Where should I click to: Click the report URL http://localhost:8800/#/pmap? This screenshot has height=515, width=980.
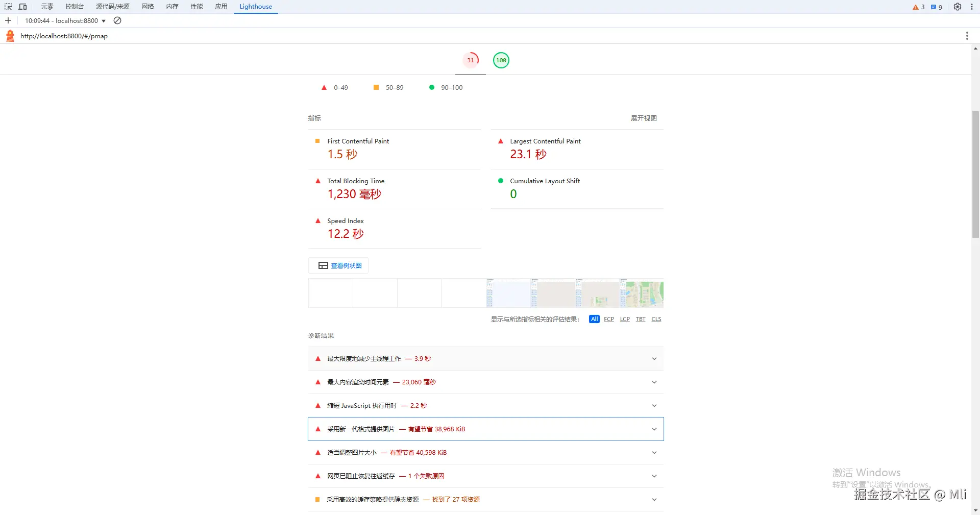tap(64, 36)
